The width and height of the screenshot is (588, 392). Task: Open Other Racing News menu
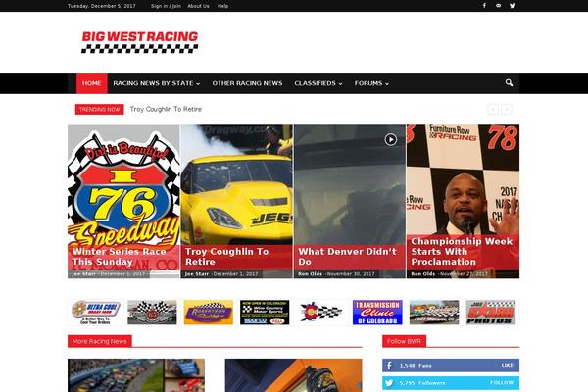point(247,83)
